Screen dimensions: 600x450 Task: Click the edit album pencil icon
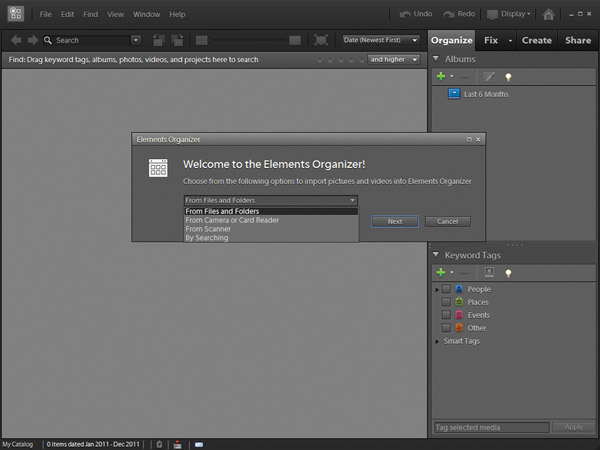click(x=489, y=77)
